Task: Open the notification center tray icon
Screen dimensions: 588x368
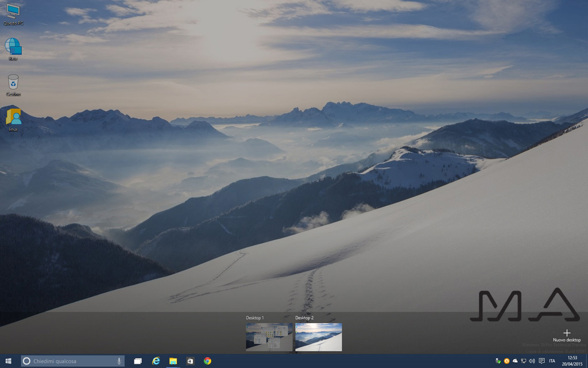Action: pyautogui.click(x=541, y=361)
